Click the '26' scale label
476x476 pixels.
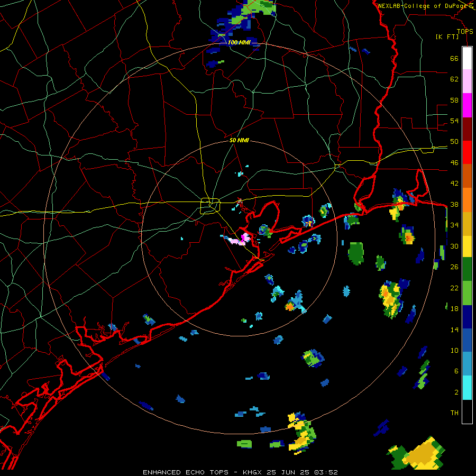pyautogui.click(x=454, y=267)
